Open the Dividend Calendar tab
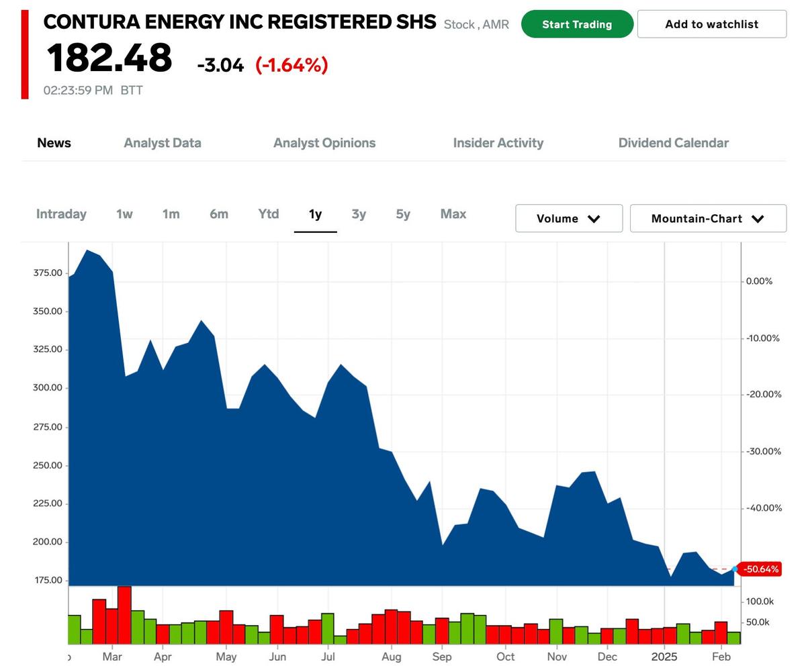This screenshot has height=672, width=806. pos(673,143)
